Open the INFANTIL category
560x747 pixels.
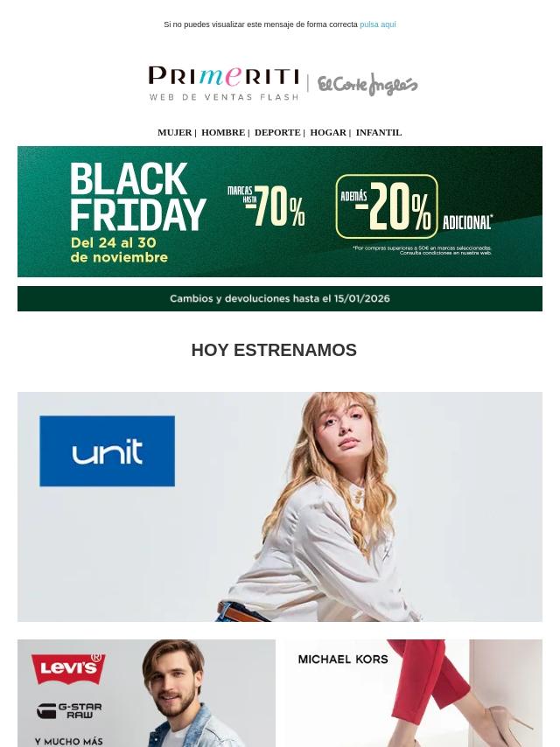(x=379, y=132)
